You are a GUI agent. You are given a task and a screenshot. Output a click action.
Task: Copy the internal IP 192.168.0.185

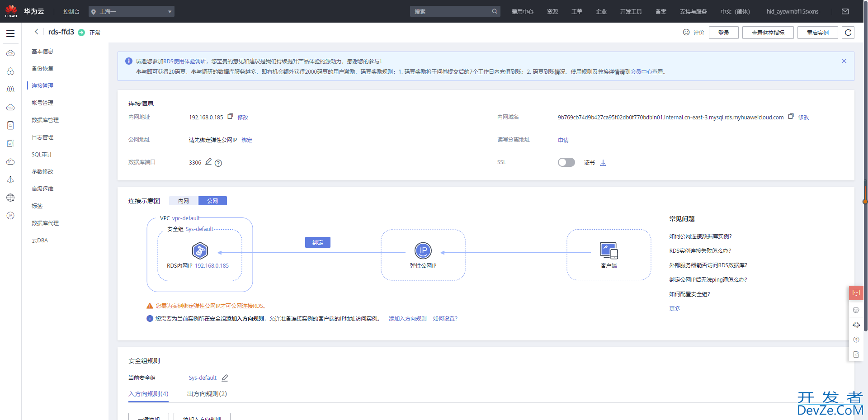point(230,117)
